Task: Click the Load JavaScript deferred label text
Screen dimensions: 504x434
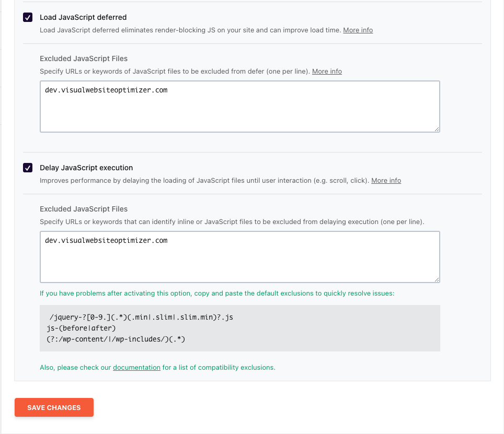Action: 83,17
